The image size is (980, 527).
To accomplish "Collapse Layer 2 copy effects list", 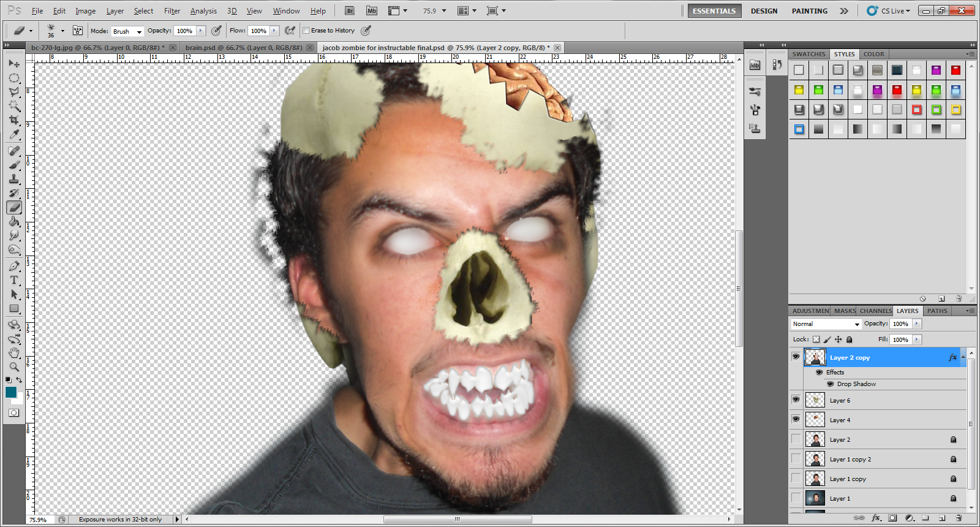I will pyautogui.click(x=963, y=357).
